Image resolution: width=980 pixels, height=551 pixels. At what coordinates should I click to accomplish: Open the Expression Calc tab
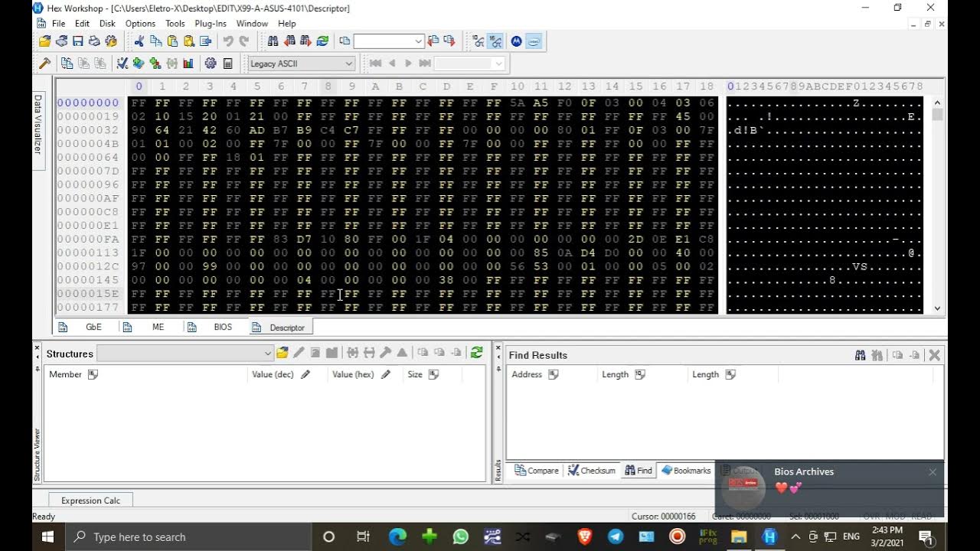click(90, 500)
